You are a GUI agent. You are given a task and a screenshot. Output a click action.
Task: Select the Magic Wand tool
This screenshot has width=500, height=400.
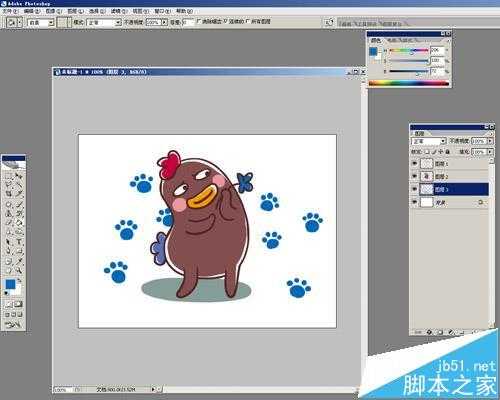pyautogui.click(x=18, y=185)
